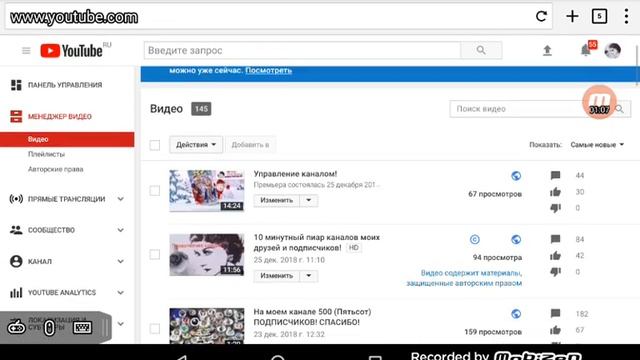Click the Mobizen recording timer bubble
Image resolution: width=640 pixels, height=360 pixels.
[599, 102]
